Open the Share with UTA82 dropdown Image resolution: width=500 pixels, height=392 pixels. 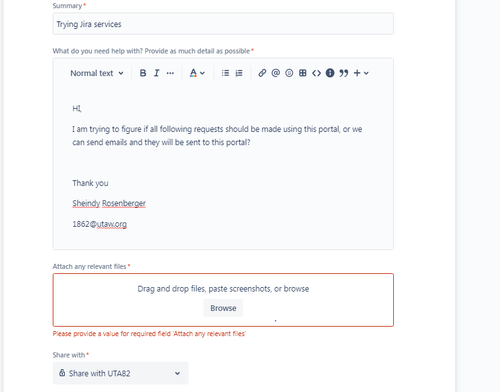click(120, 373)
